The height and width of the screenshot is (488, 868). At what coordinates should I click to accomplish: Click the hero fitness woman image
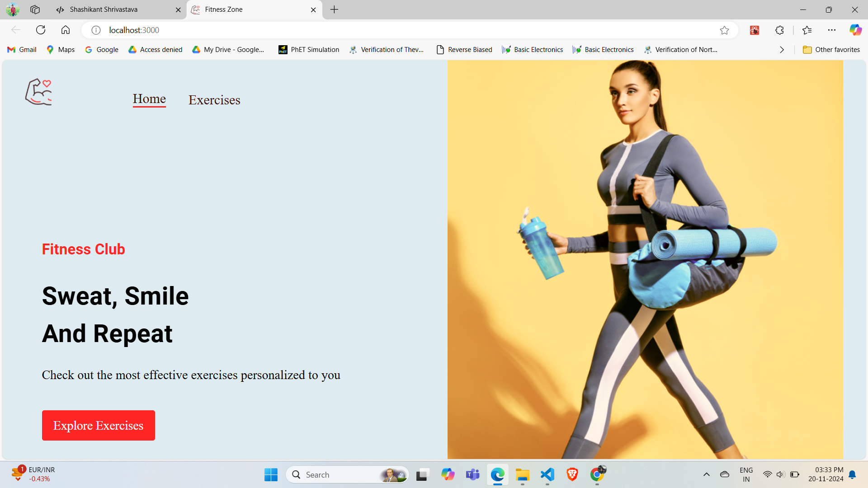[x=645, y=259]
